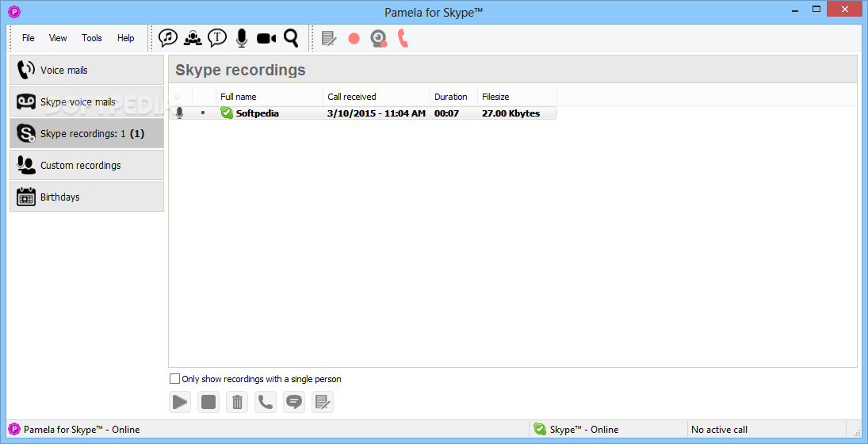The height and width of the screenshot is (444, 868).
Task: Click the group contacts toolbar icon
Action: point(193,37)
